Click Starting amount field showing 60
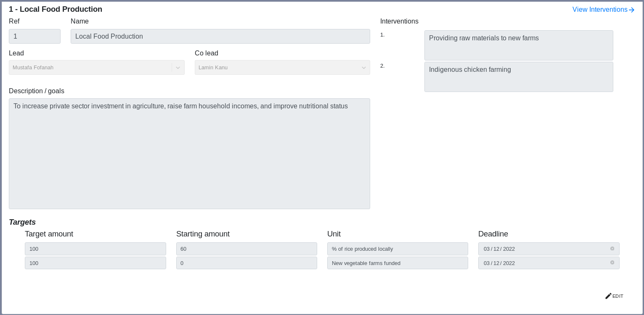 246,249
